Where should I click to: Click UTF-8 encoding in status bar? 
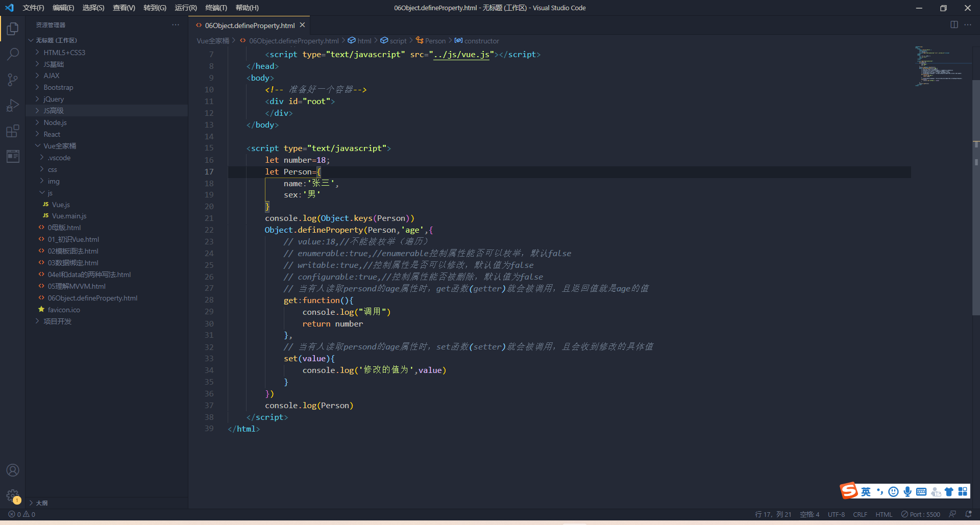[x=836, y=514]
